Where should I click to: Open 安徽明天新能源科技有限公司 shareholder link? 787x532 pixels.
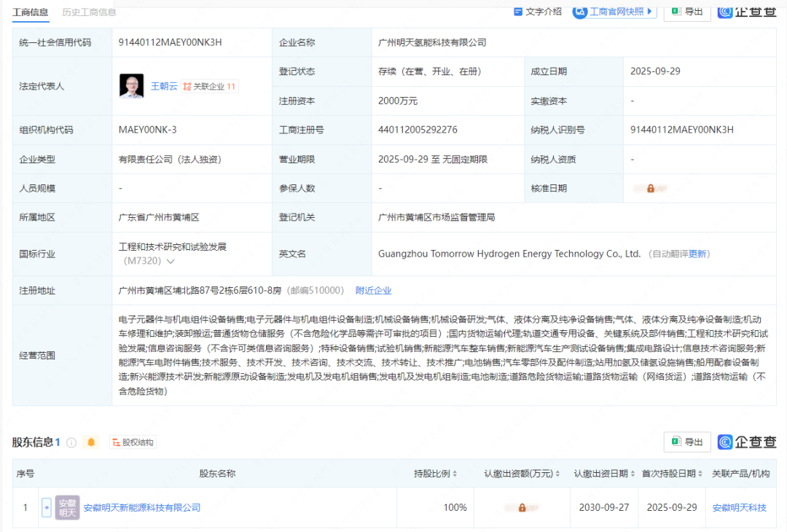(x=141, y=507)
